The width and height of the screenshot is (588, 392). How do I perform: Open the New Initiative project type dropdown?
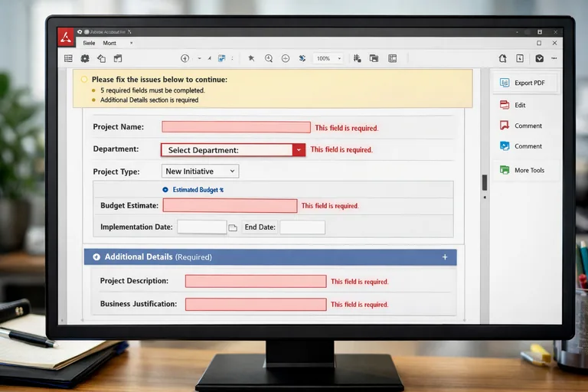click(201, 171)
